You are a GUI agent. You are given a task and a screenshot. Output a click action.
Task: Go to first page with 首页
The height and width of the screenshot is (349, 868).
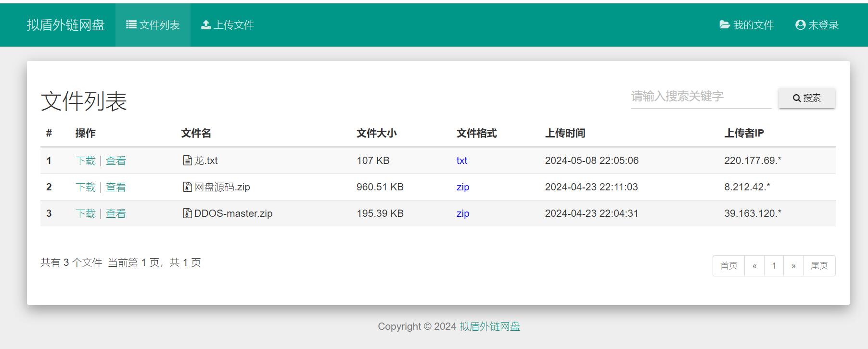(x=728, y=266)
